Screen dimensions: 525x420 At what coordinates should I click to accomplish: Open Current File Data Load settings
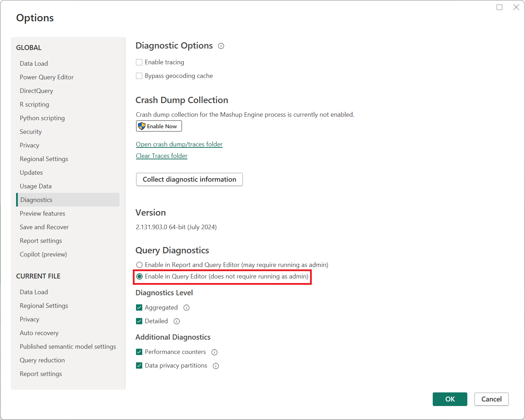pos(68,292)
